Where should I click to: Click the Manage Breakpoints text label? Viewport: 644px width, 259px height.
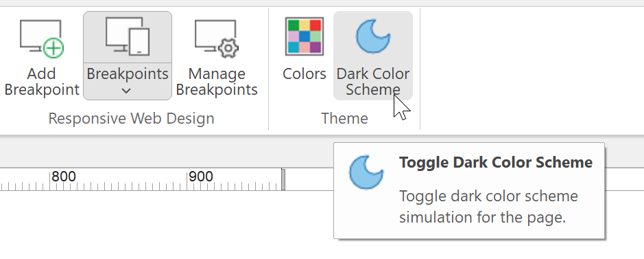click(x=217, y=81)
